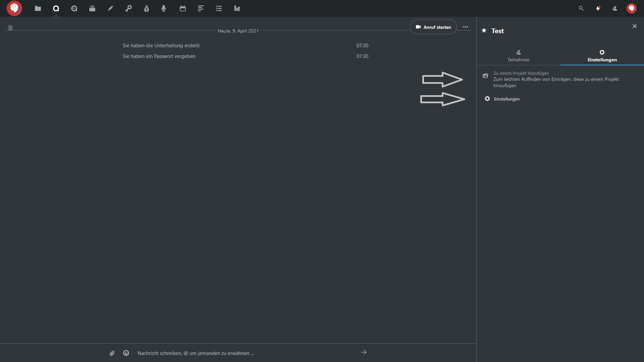
Task: Open the three-dots conversation menu
Action: coord(466,27)
